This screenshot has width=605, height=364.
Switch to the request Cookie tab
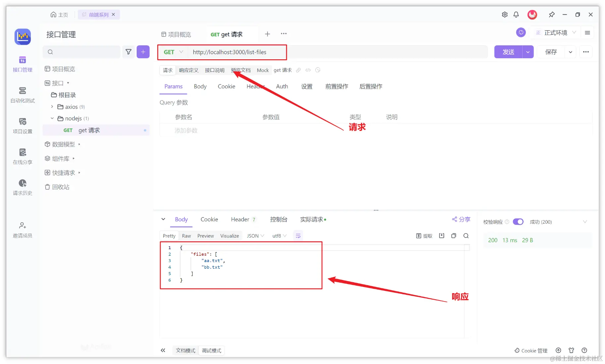[226, 86]
